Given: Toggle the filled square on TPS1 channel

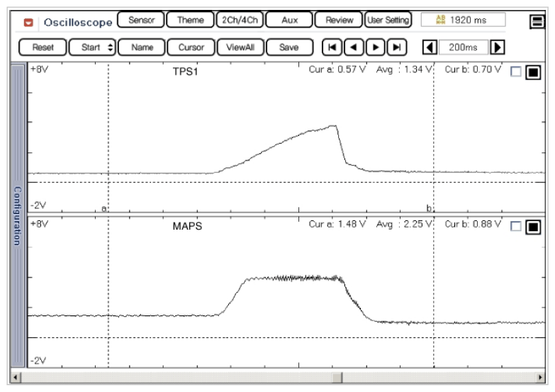Looking at the screenshot, I should point(532,72).
